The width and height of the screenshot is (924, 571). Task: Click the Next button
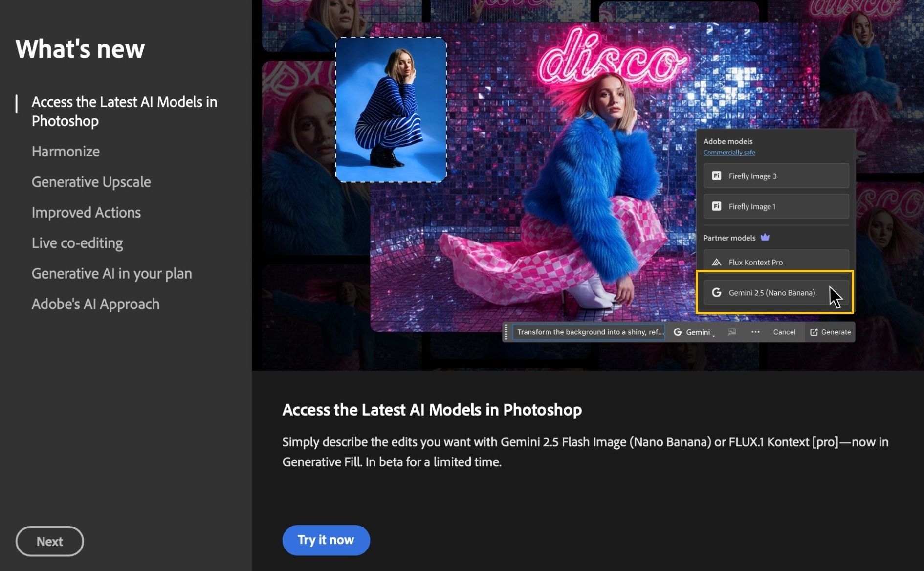(x=50, y=541)
